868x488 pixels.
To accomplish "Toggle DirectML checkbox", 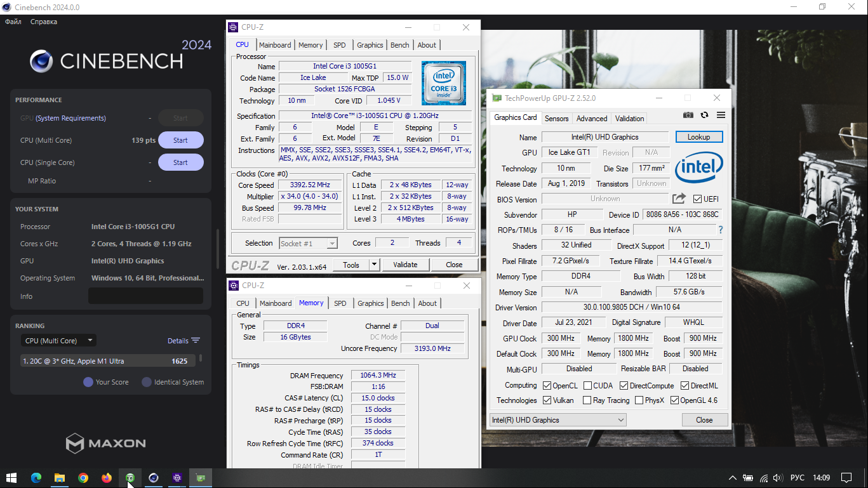I will 684,386.
